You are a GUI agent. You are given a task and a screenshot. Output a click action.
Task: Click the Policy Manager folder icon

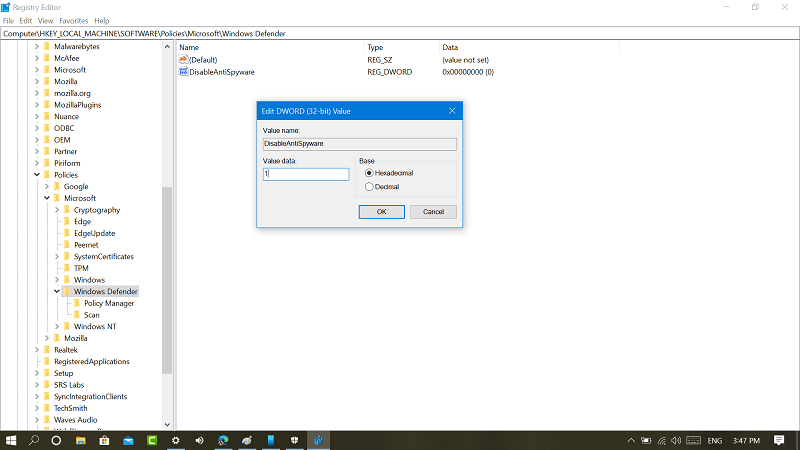point(77,303)
